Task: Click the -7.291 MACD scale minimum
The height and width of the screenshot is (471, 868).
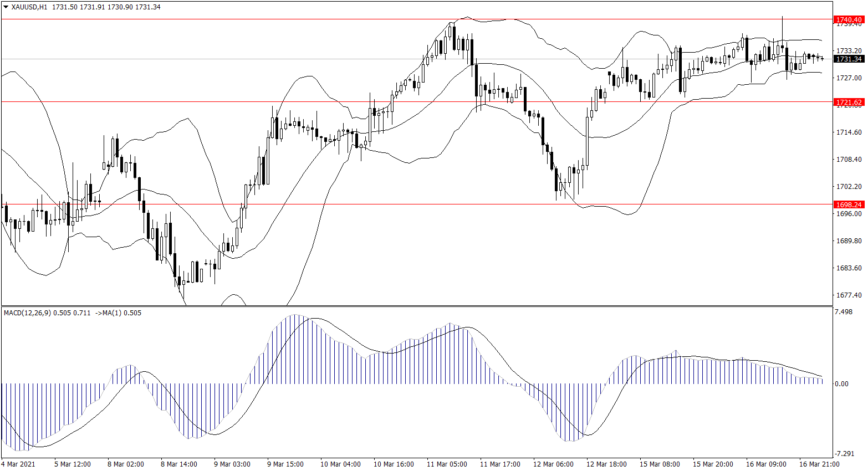Action: (x=844, y=453)
